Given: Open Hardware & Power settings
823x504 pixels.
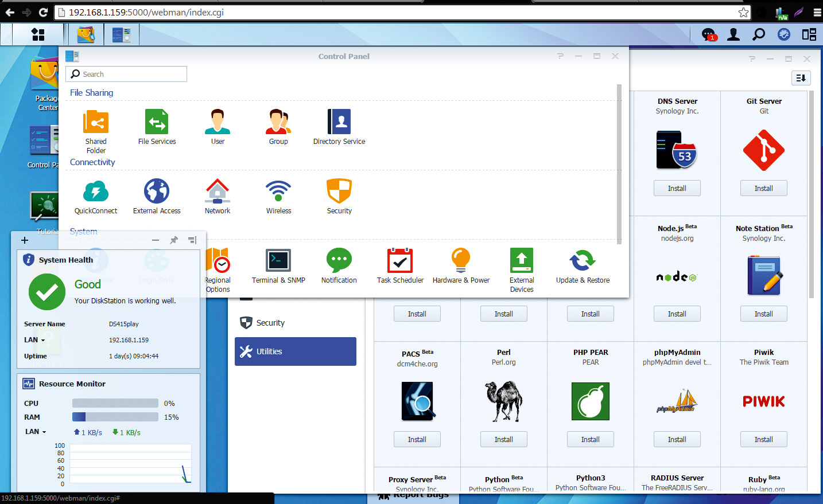Looking at the screenshot, I should tap(461, 260).
